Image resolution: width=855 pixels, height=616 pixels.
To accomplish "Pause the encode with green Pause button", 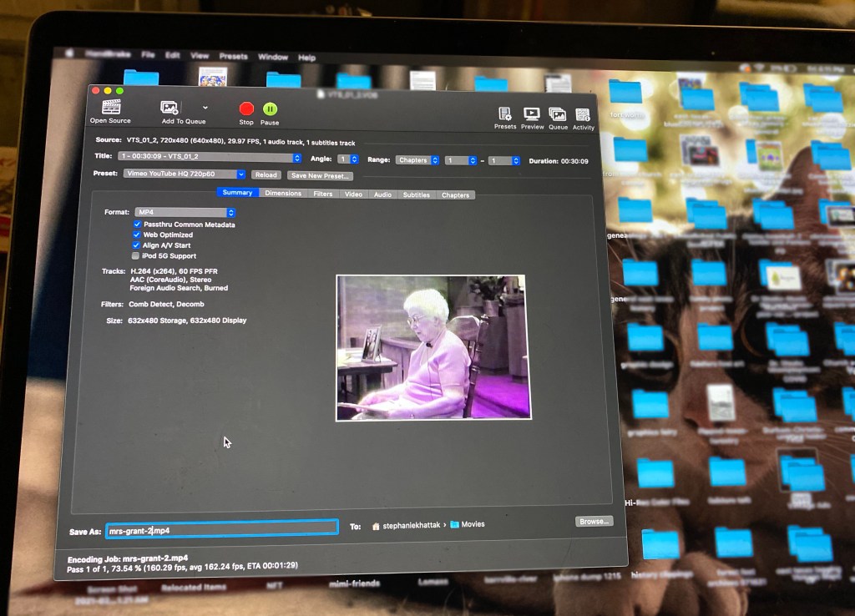I will [270, 109].
